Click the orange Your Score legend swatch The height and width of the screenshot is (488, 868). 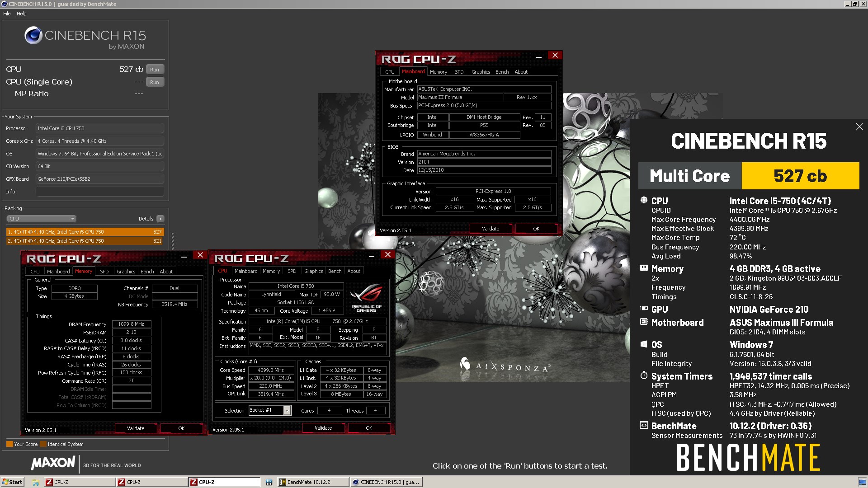[x=9, y=444]
